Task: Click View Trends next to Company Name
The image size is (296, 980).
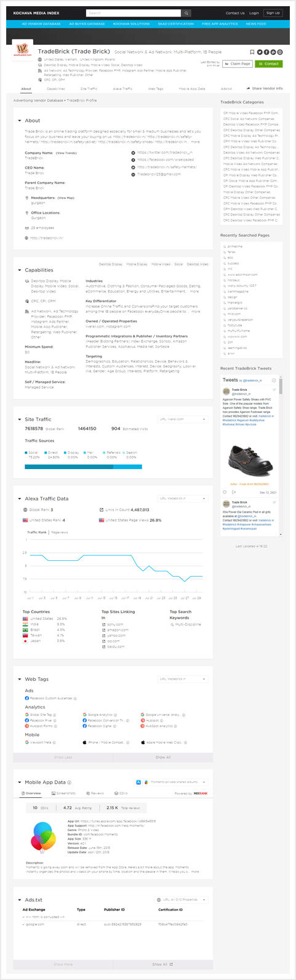Action: click(66, 153)
